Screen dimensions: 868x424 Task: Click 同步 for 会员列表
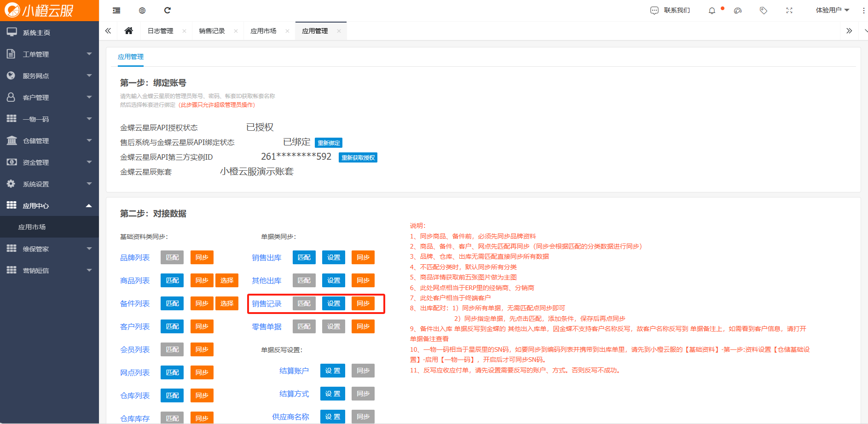click(x=202, y=349)
